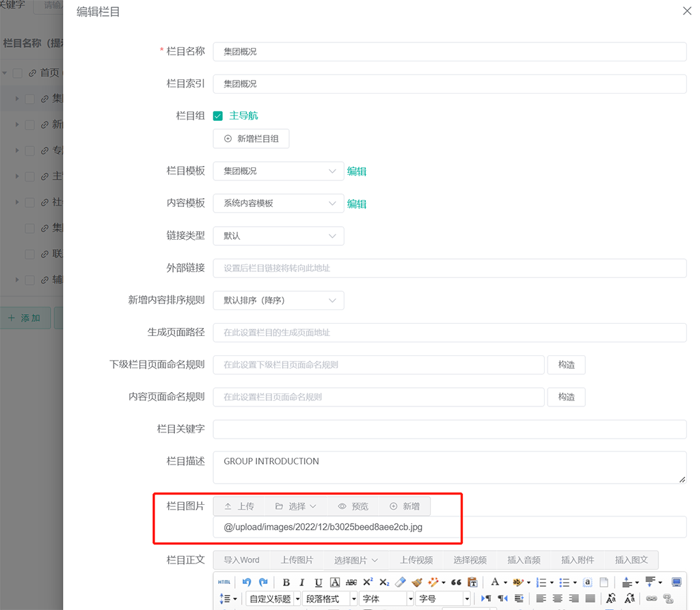Uncheck the 主导航 column group checkbox
700x610 pixels.
tap(218, 116)
